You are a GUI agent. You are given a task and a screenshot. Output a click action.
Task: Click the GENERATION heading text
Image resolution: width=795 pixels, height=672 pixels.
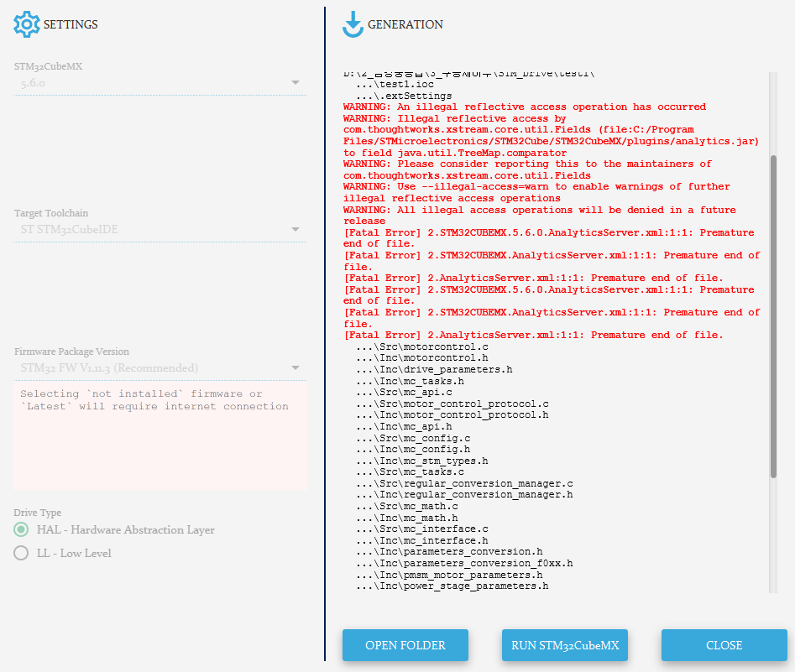pyautogui.click(x=405, y=24)
